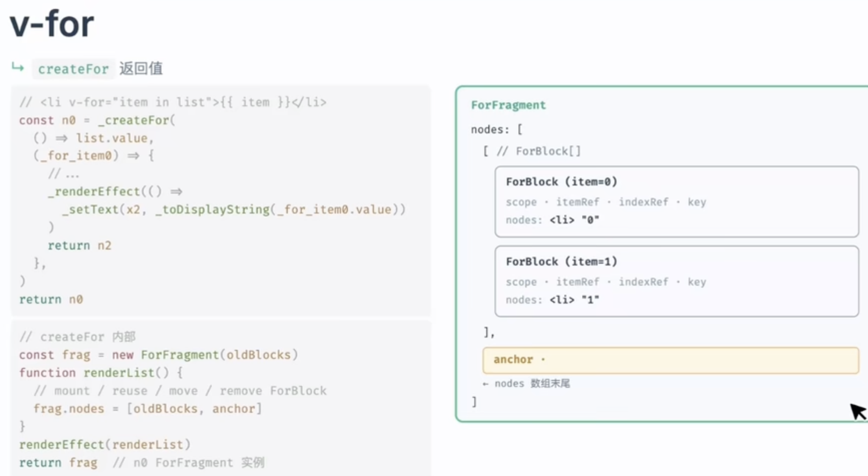Click the _createFor( call in code
Screen dimensions: 868x476
click(137, 120)
